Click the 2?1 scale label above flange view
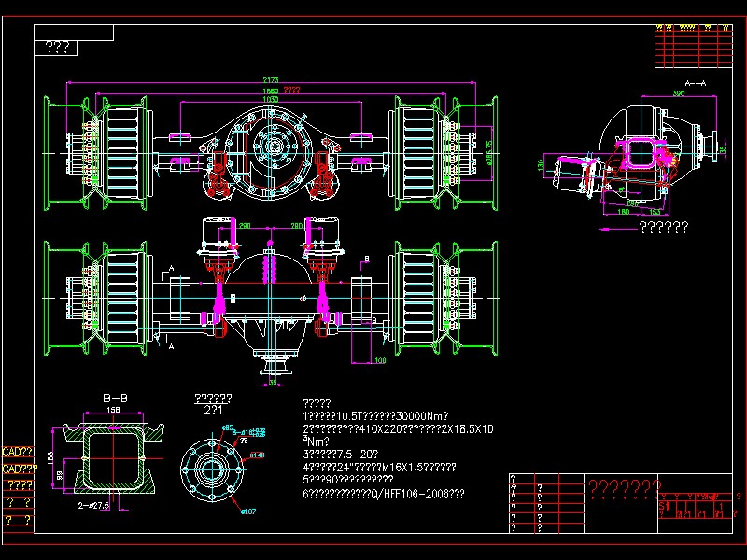Viewport: 747px width, 560px height. pos(213,411)
